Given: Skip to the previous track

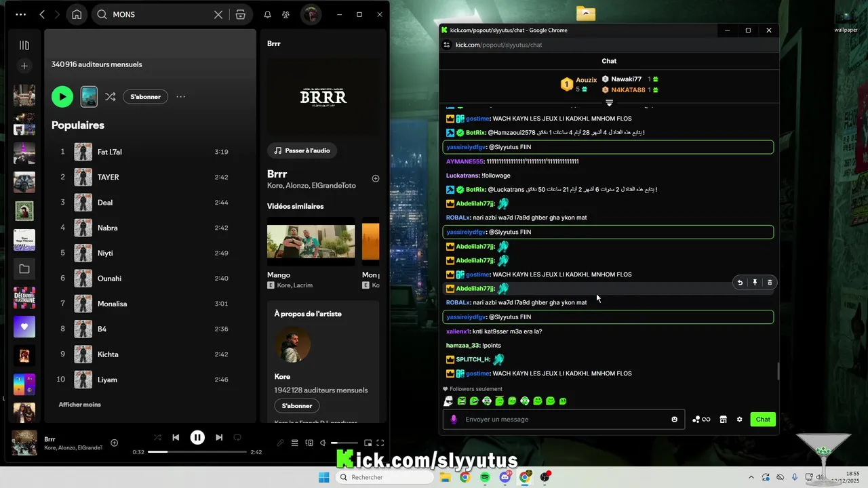Looking at the screenshot, I should click(x=176, y=438).
